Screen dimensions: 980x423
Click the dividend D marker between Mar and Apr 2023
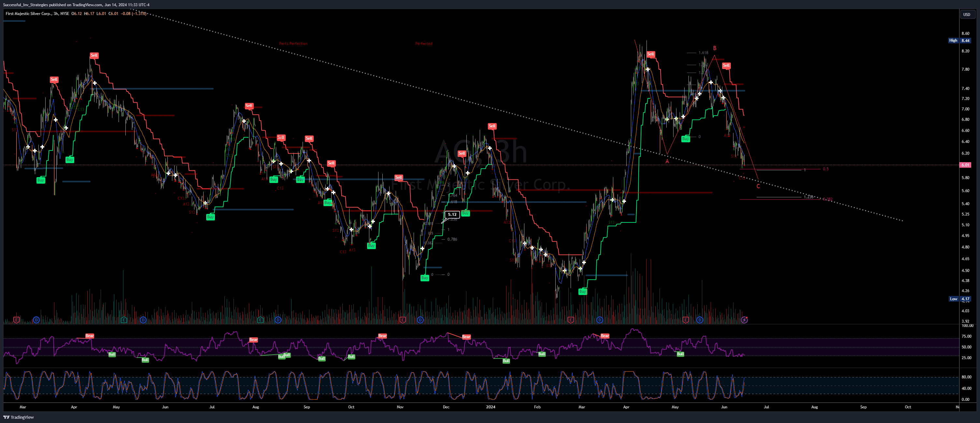pos(36,320)
